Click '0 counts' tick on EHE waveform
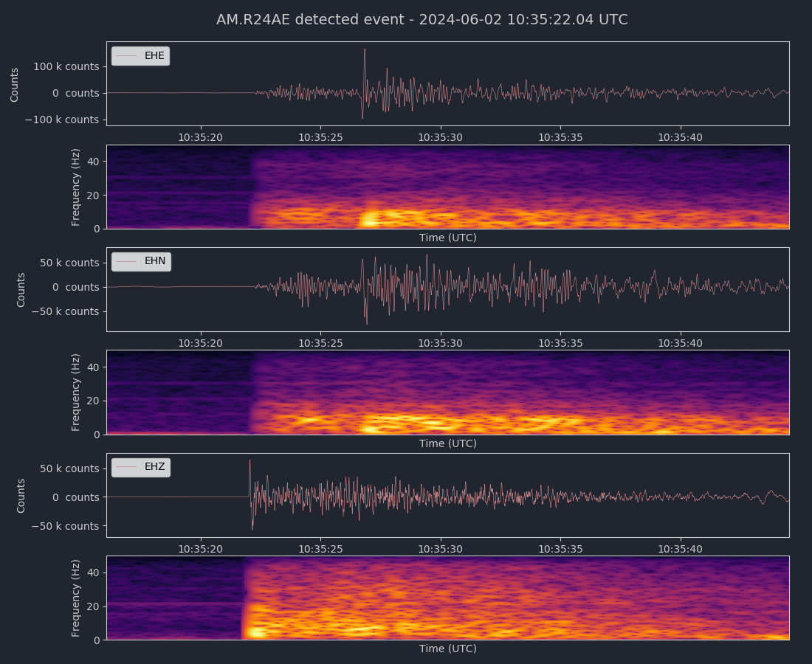This screenshot has width=812, height=664. point(75,93)
